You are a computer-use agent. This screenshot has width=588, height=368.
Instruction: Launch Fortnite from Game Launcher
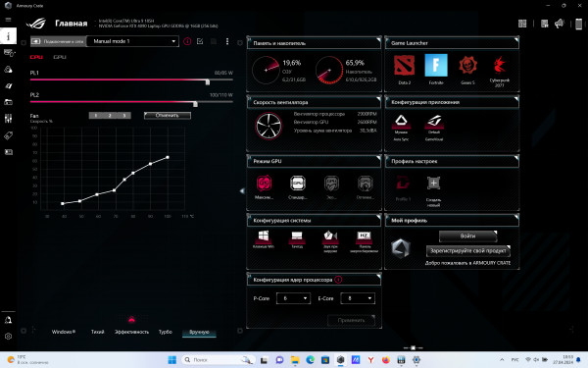(x=436, y=66)
